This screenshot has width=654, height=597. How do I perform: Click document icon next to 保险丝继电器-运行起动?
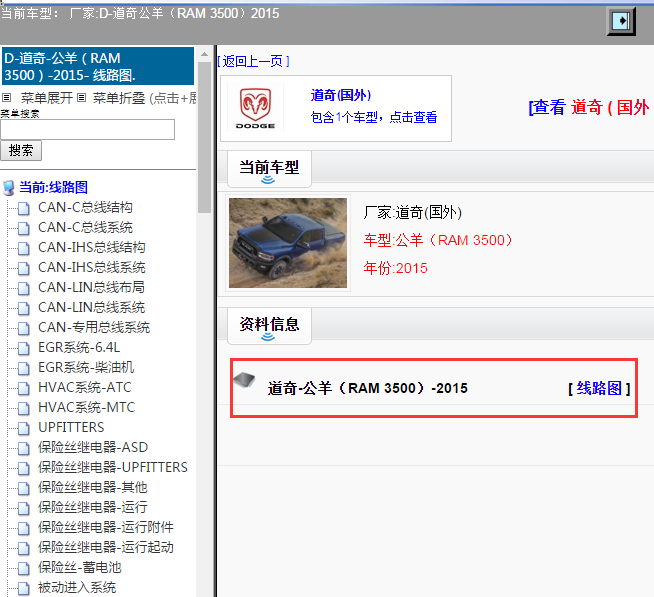pyautogui.click(x=24, y=548)
